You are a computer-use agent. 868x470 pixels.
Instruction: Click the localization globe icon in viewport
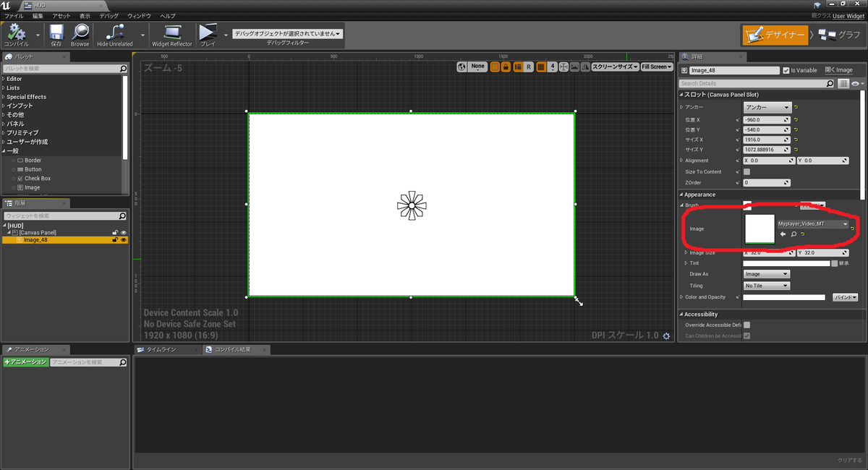pos(461,67)
